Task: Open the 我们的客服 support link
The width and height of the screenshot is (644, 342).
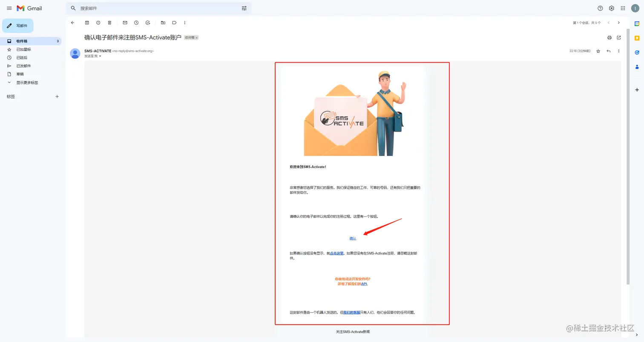Action: (352, 312)
